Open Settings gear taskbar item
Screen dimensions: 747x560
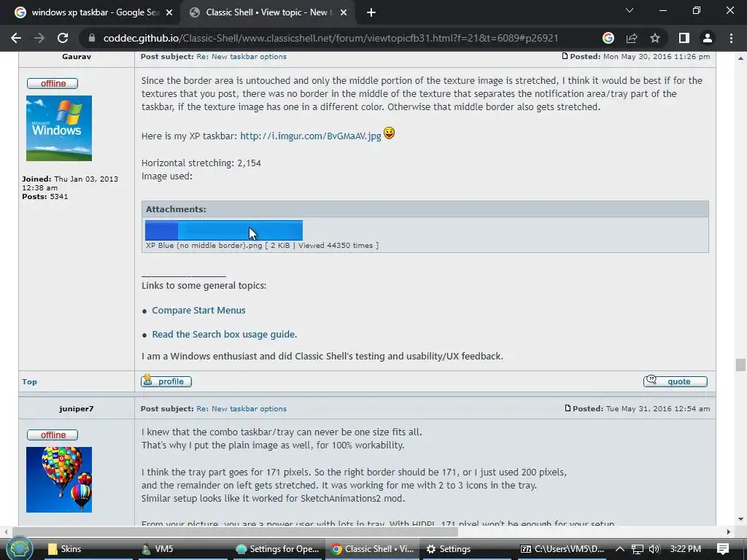[467, 549]
